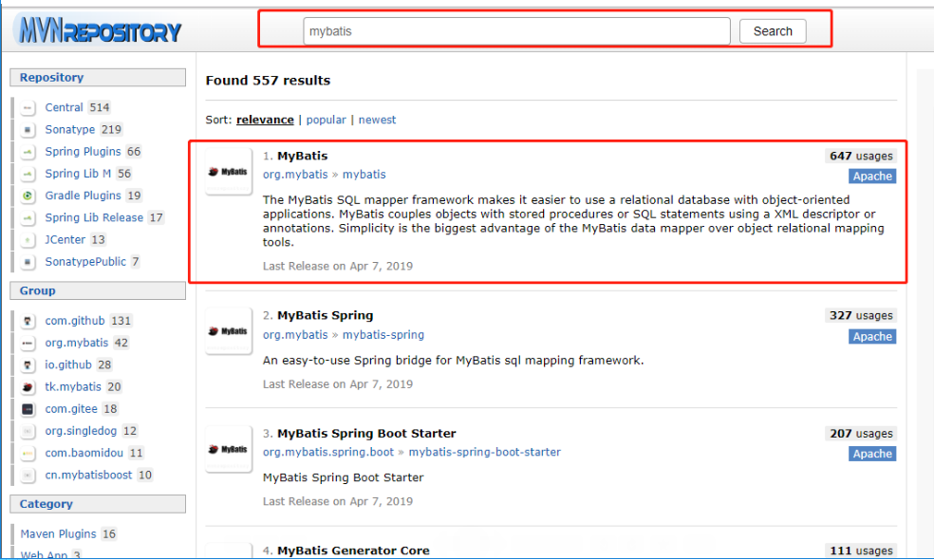Image resolution: width=934 pixels, height=560 pixels.
Task: Click Apache license tag for Spring Boot Starter
Action: 872,454
